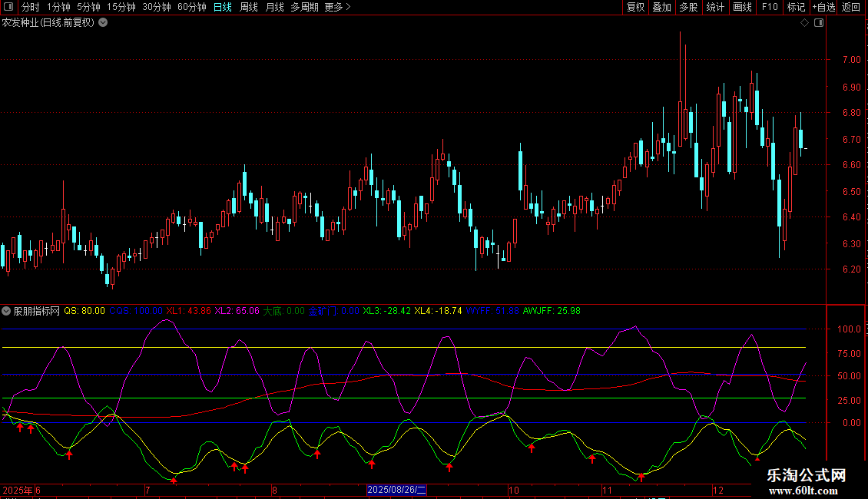This screenshot has width=868, height=499.
Task: Click the 返回 back button
Action: [x=851, y=7]
